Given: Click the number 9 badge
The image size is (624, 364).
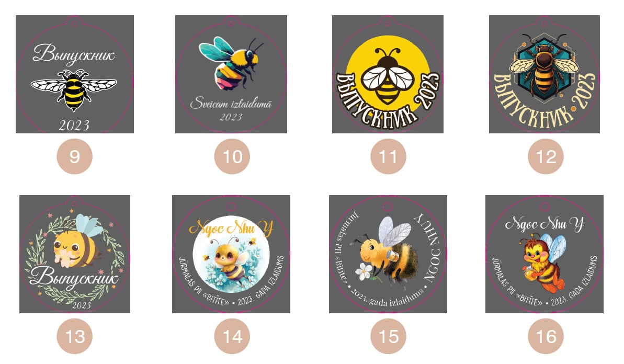Looking at the screenshot, I should 75,156.
